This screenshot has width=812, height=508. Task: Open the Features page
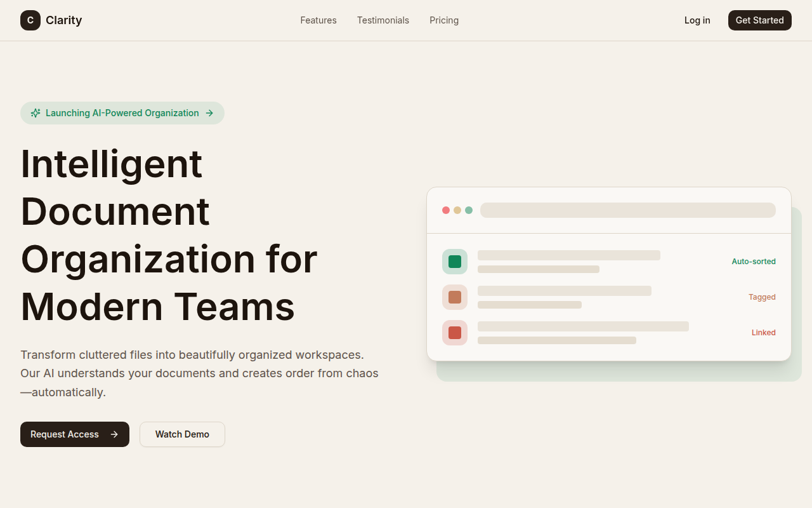pos(318,20)
